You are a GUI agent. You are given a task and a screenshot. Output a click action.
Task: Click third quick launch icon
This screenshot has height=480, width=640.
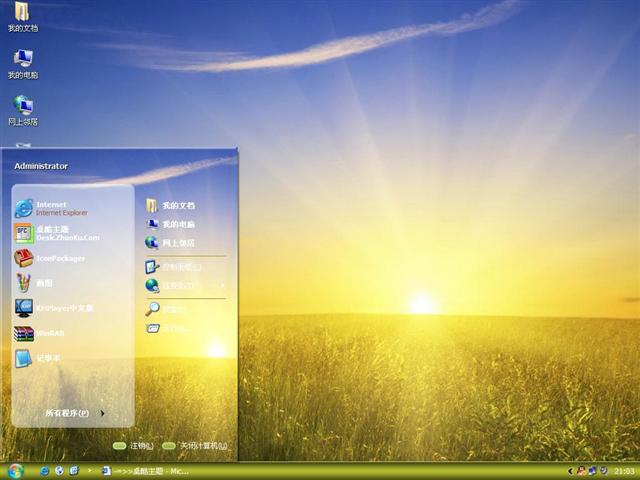74,471
